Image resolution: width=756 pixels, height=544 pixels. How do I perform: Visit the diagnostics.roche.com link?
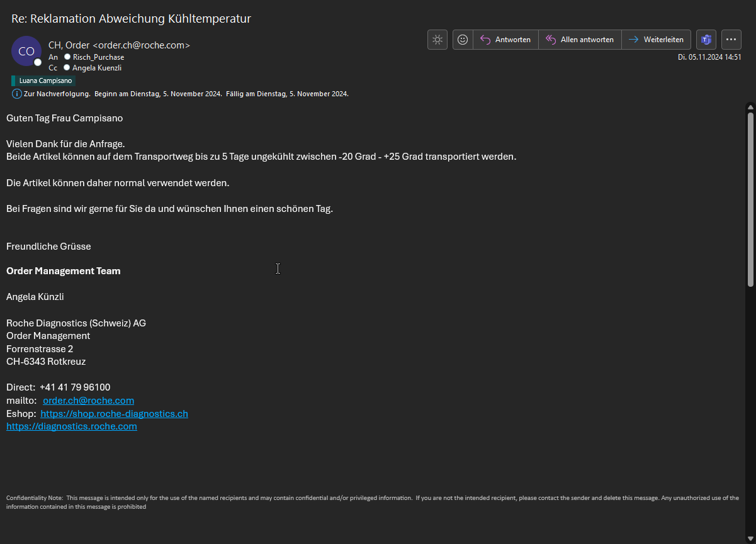click(x=72, y=426)
